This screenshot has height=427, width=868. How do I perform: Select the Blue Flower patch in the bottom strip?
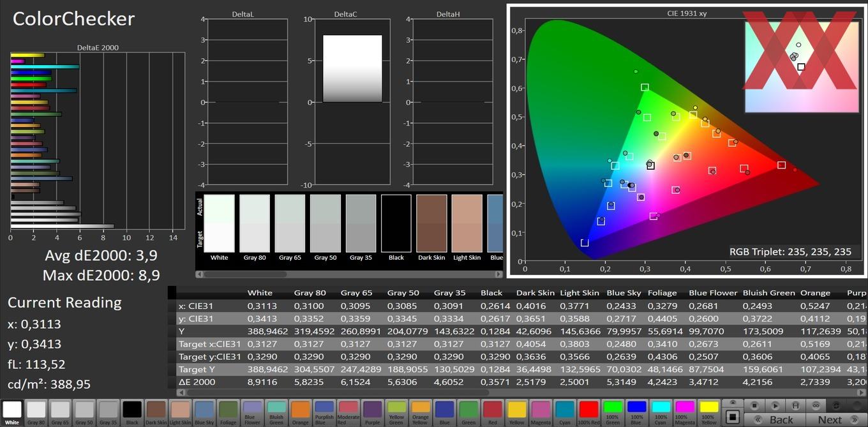point(252,412)
